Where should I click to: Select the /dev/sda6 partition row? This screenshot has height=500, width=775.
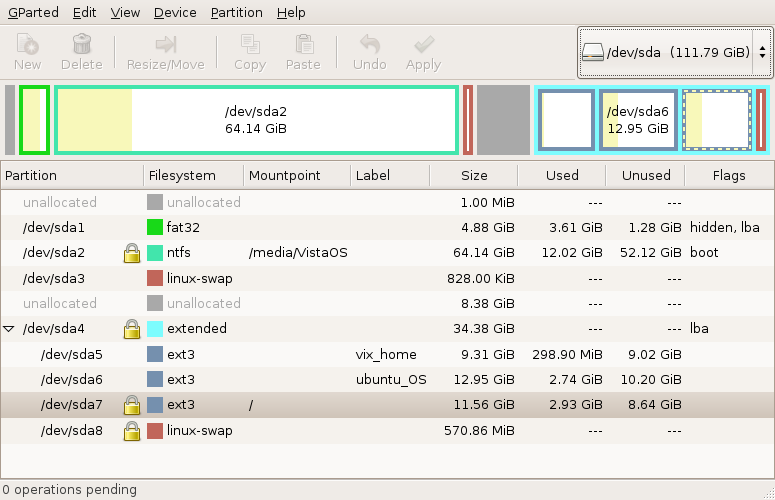coord(388,379)
